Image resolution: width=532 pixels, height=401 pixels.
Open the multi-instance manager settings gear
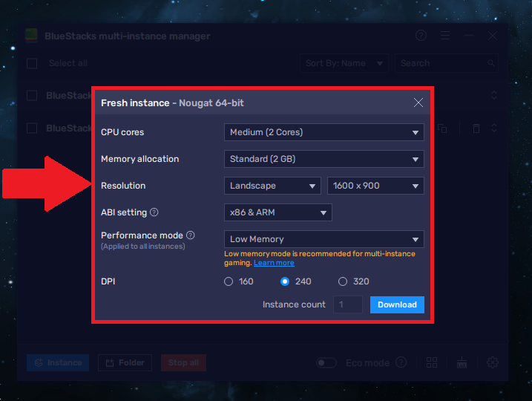(493, 362)
